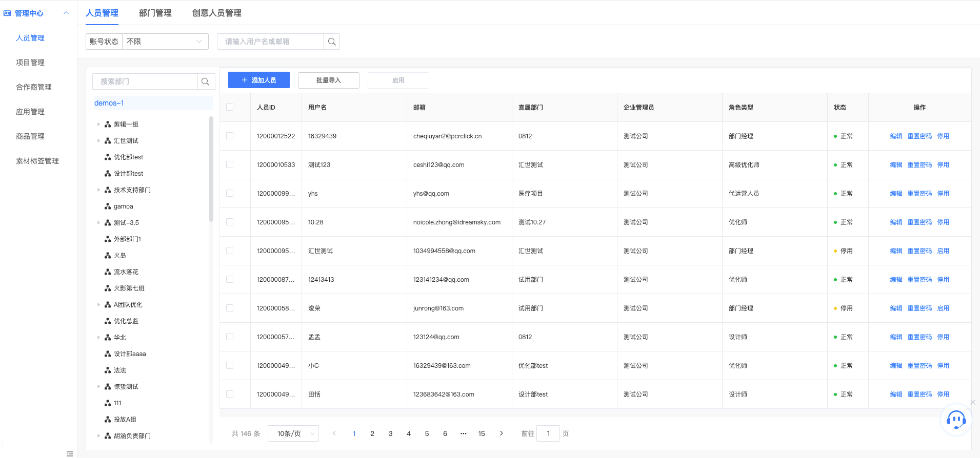
Task: Click the 添加人员 button
Action: coord(259,80)
